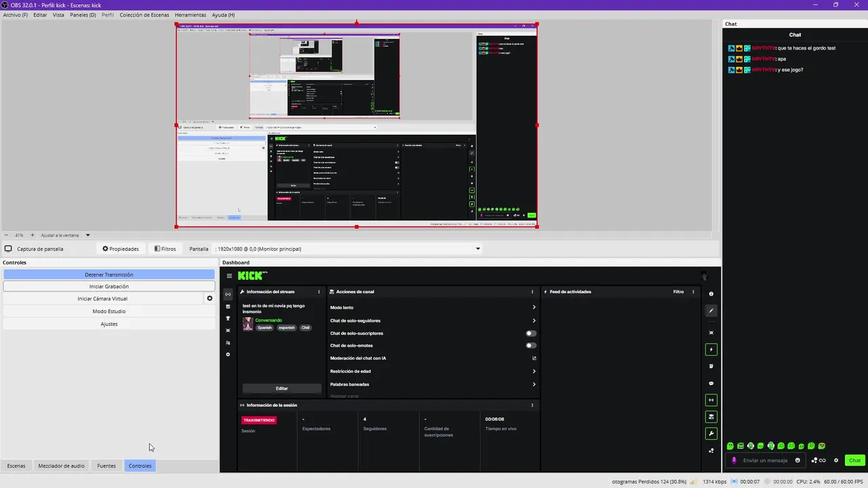
Task: Click the Chill tag in stream info
Action: pyautogui.click(x=305, y=327)
